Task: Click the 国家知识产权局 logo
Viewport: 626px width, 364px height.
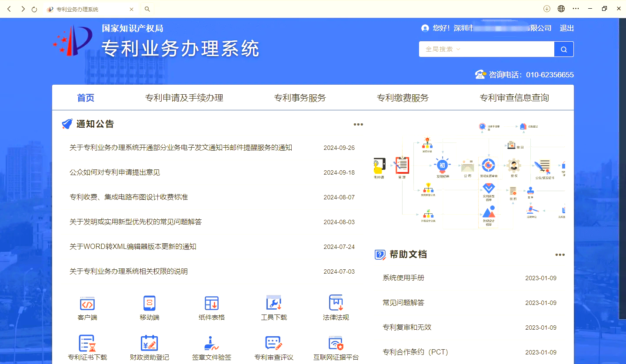Action: (73, 40)
